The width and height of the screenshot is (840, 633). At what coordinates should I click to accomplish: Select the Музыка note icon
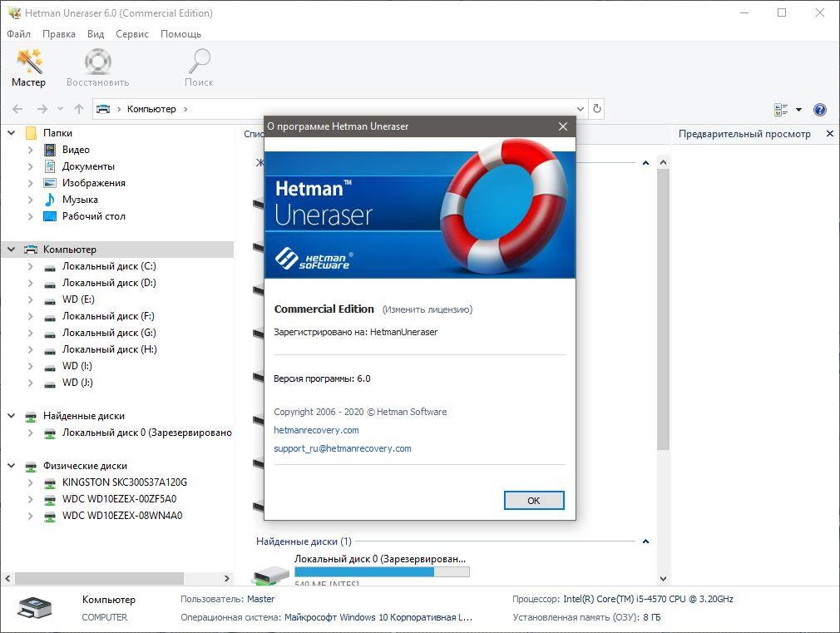click(50, 200)
